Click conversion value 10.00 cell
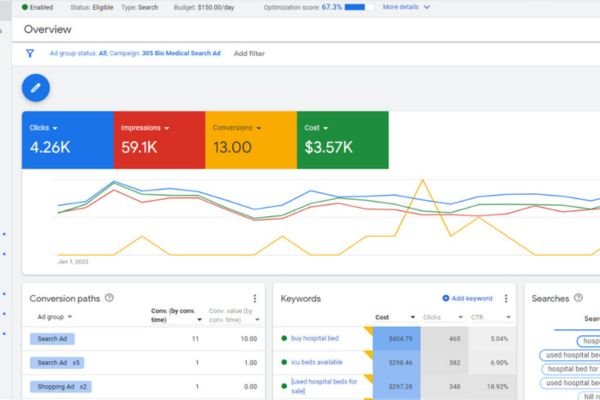600x400 pixels. pyautogui.click(x=249, y=339)
